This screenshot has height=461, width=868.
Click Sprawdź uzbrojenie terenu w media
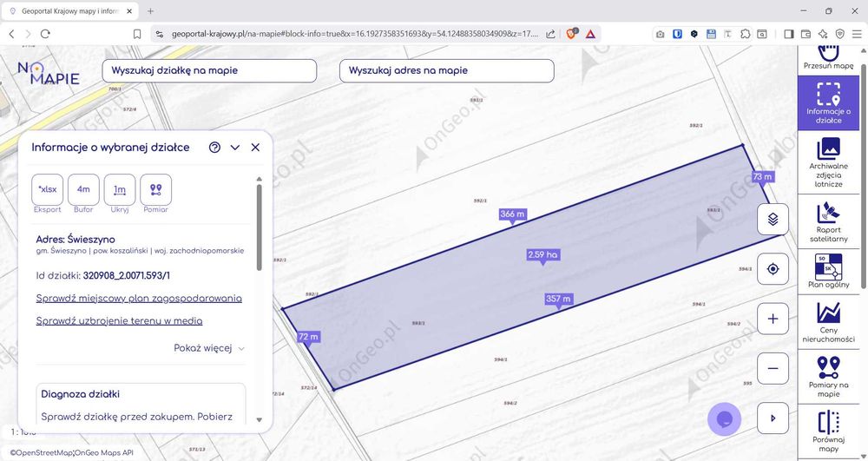(x=119, y=321)
